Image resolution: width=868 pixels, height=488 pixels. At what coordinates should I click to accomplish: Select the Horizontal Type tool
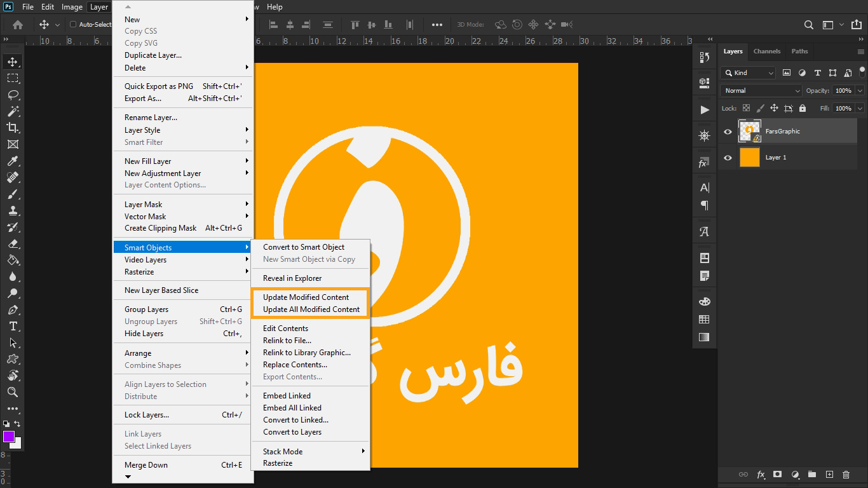(x=13, y=325)
